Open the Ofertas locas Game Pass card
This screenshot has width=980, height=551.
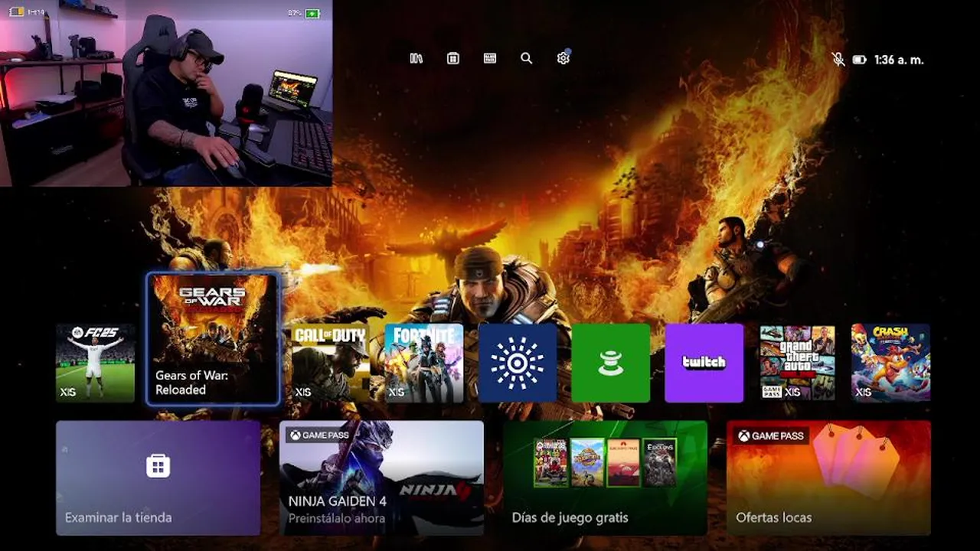pyautogui.click(x=828, y=478)
